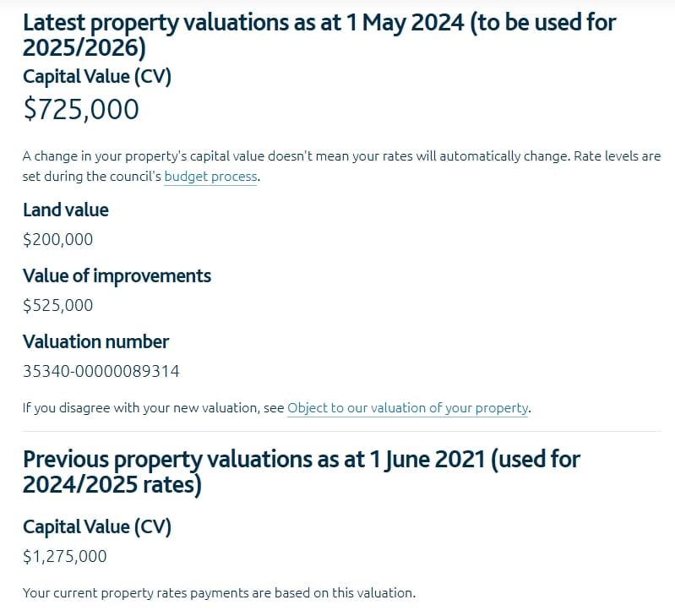Click the Capital Value heading above $1,275,000
The image size is (675, 616).
coord(97,527)
